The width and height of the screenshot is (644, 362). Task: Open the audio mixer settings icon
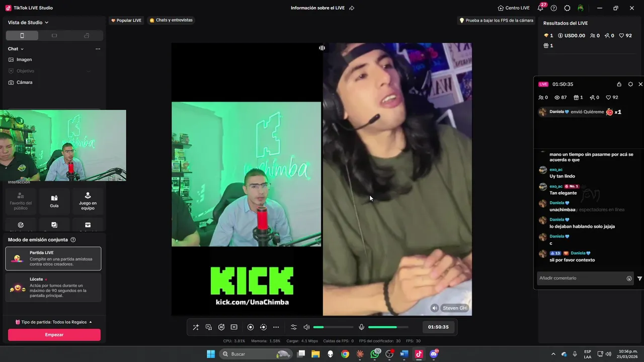(294, 327)
